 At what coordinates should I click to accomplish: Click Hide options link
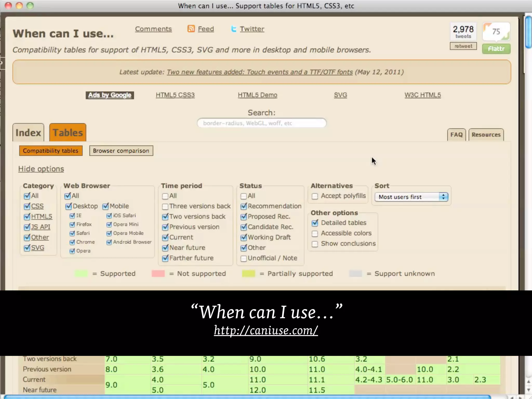[41, 169]
